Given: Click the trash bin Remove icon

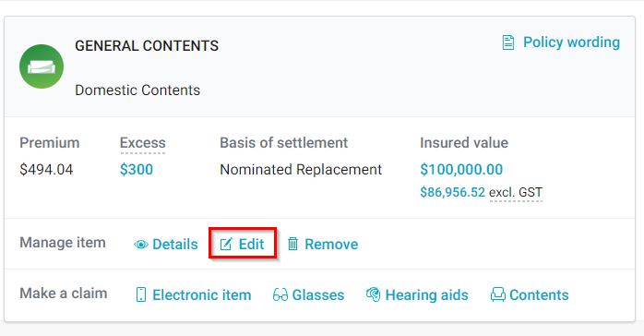Looking at the screenshot, I should 292,244.
